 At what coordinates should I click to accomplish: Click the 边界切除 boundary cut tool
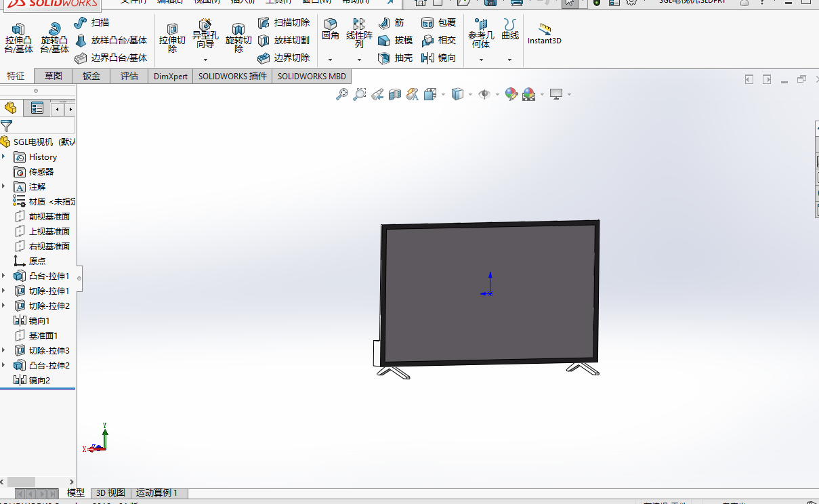pyautogui.click(x=284, y=58)
